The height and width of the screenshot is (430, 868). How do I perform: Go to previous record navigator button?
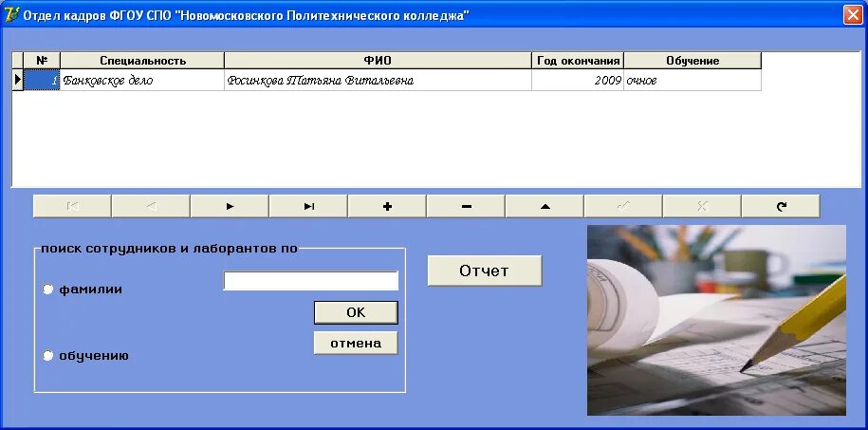(x=151, y=206)
